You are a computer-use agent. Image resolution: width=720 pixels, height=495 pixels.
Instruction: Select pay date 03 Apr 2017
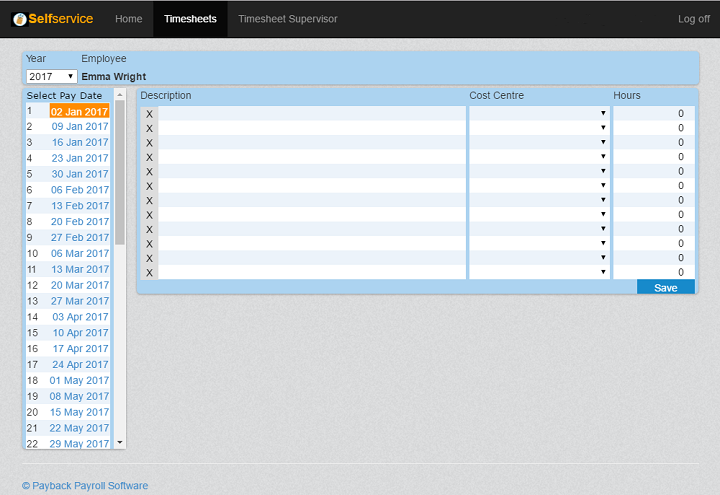(80, 317)
